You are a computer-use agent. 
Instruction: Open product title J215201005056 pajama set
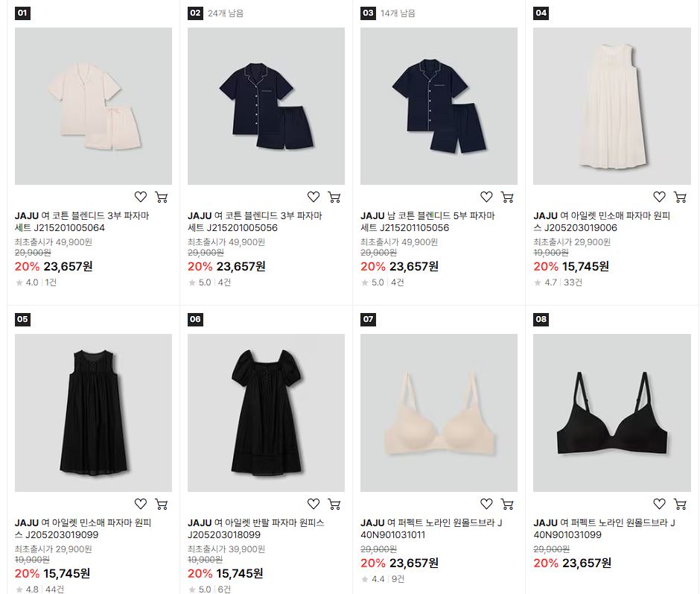[255, 221]
